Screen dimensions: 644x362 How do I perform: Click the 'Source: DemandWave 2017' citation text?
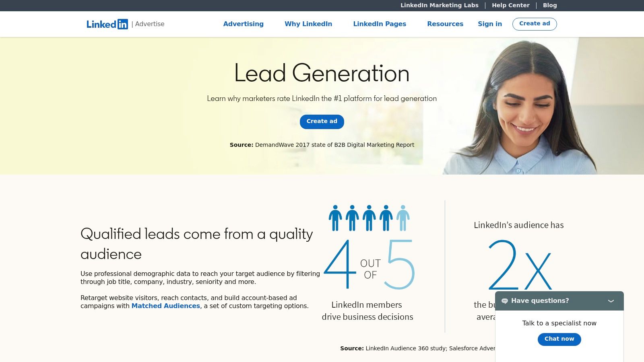(322, 145)
